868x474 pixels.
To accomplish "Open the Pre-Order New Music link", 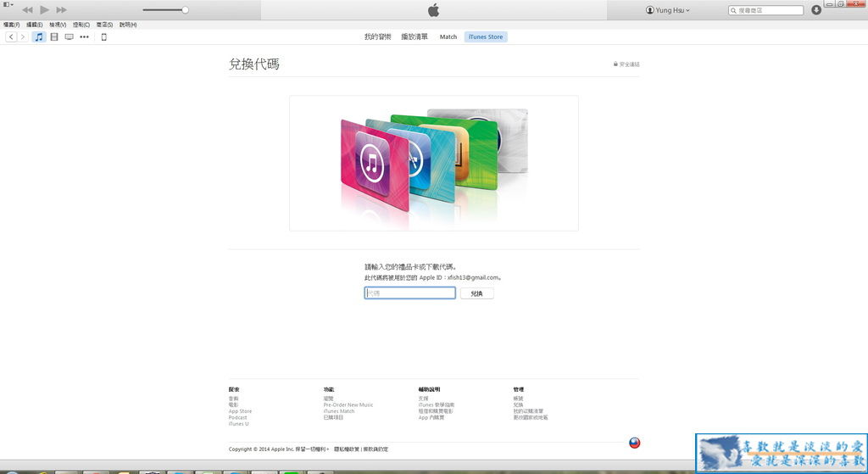I will (x=348, y=404).
